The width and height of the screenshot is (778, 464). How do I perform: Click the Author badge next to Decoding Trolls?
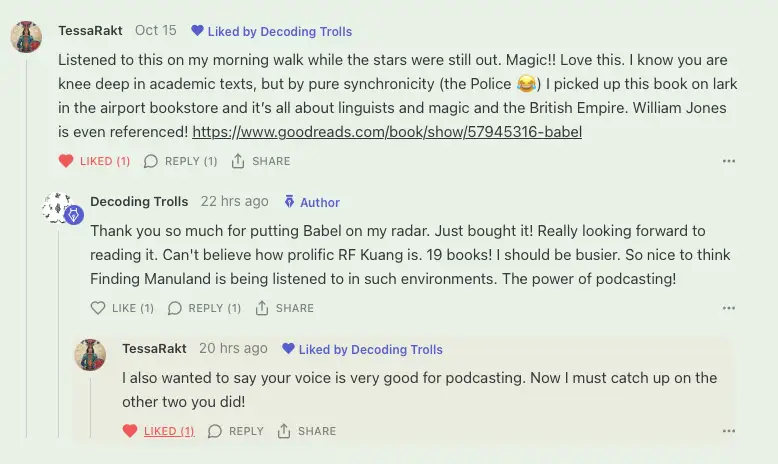click(x=312, y=202)
